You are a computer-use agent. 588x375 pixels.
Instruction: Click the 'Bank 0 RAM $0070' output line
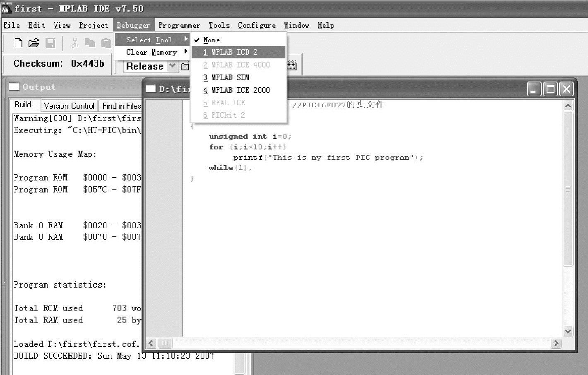(x=77, y=237)
